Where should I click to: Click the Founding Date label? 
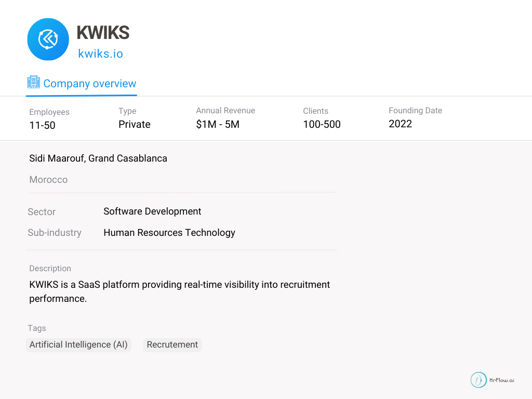tap(415, 111)
